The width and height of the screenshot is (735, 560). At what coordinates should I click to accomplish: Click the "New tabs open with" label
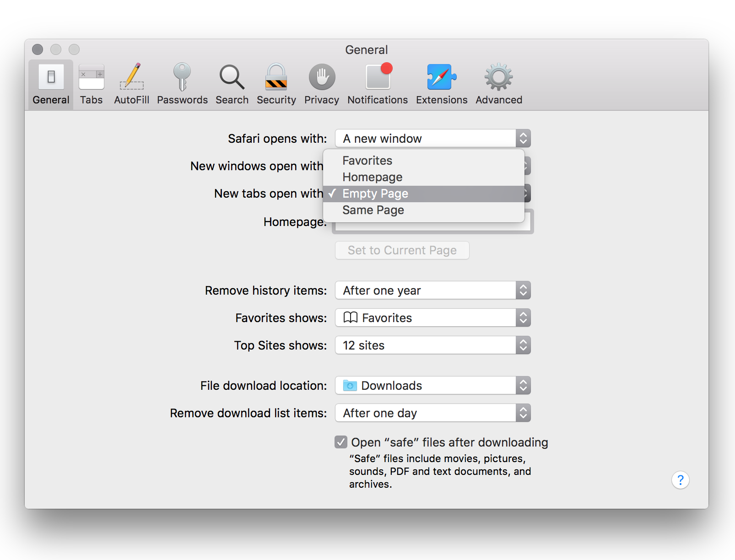point(269,194)
